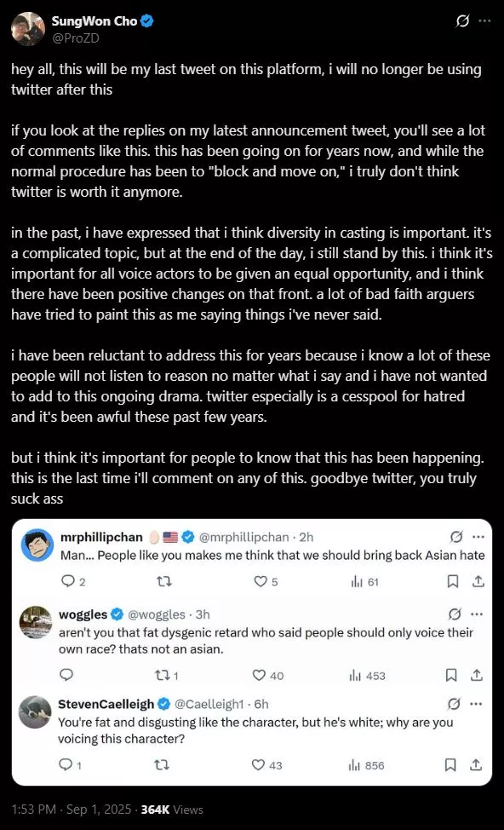Open more options on woggles' tweet
The image size is (504, 830).
click(x=477, y=614)
